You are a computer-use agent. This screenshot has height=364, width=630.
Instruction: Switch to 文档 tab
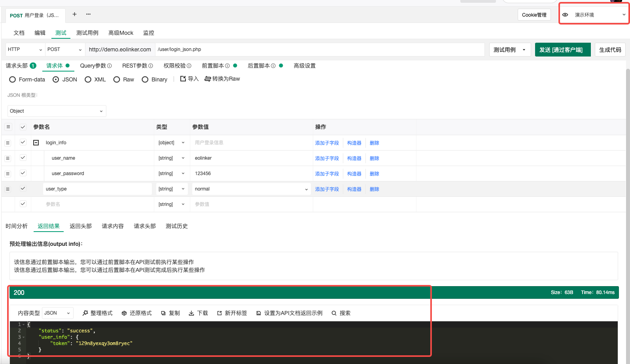point(19,33)
